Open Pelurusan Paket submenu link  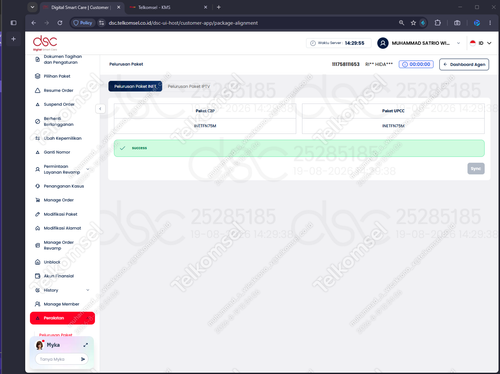[x=56, y=334]
